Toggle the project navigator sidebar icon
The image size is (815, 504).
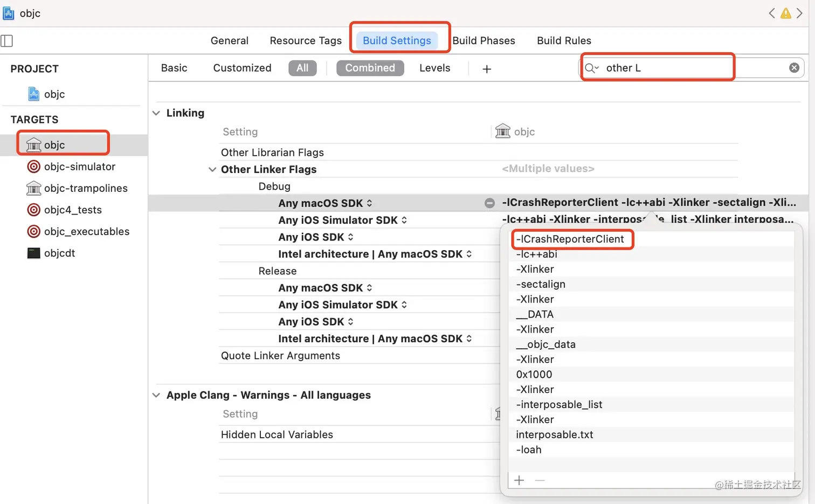(x=7, y=40)
